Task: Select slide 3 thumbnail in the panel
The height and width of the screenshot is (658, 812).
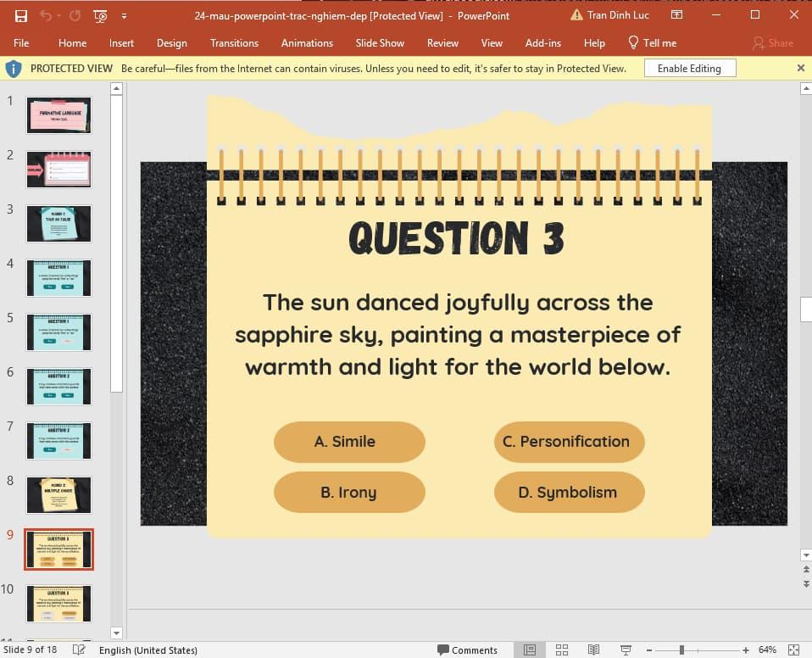Action: pos(58,223)
